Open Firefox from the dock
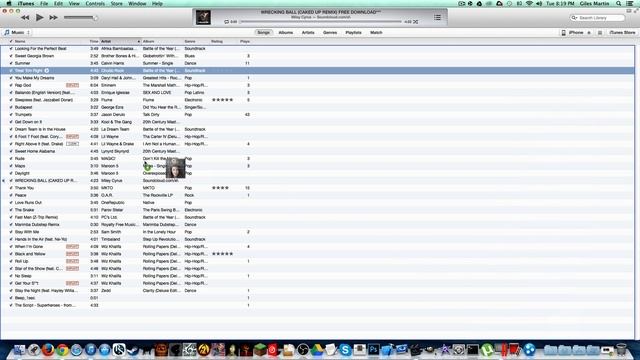Viewport: 640px width, 360px height. (x=48, y=350)
